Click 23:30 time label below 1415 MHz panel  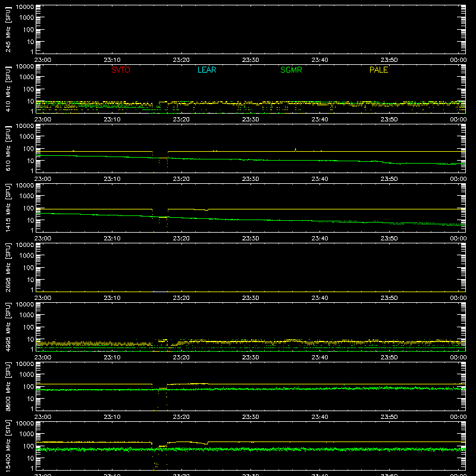tap(250, 239)
